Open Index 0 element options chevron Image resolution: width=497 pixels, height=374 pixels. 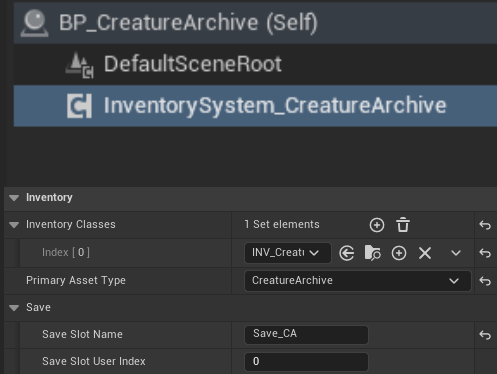(x=456, y=253)
